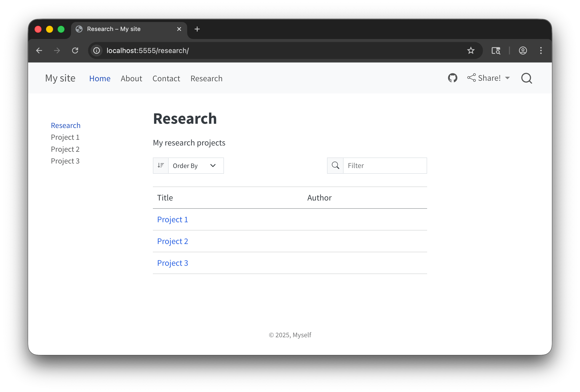
Task: Open the Share! dropdown menu
Action: [x=488, y=78]
